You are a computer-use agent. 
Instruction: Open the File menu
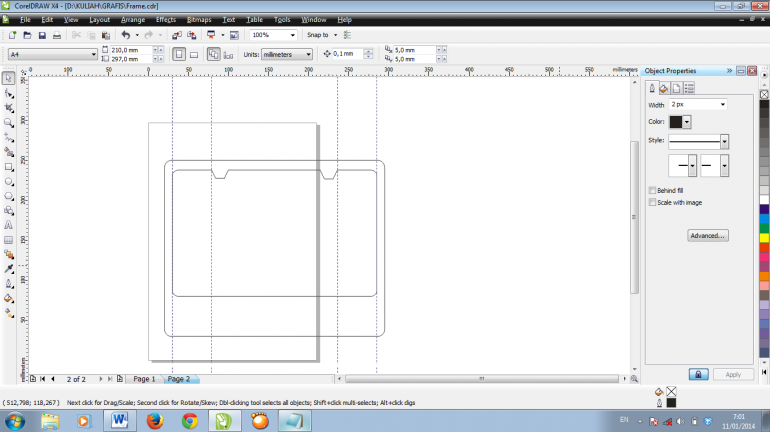click(25, 20)
